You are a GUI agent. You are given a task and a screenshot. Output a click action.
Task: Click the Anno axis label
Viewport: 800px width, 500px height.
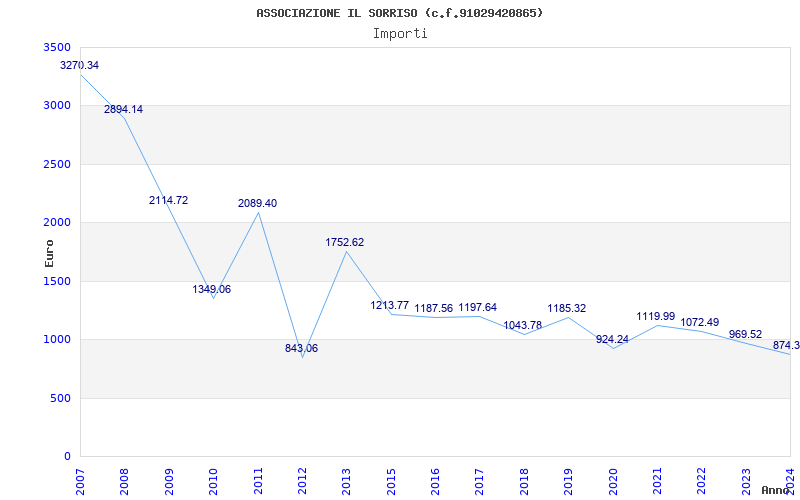pos(775,490)
